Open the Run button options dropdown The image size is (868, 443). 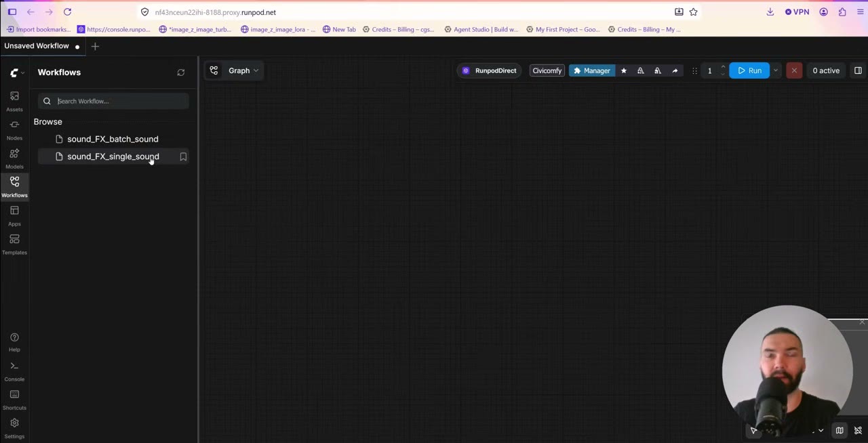coord(776,70)
